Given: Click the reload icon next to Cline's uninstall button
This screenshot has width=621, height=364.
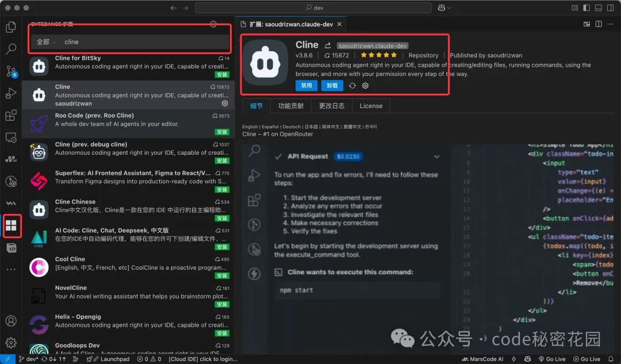Looking at the screenshot, I should (352, 85).
